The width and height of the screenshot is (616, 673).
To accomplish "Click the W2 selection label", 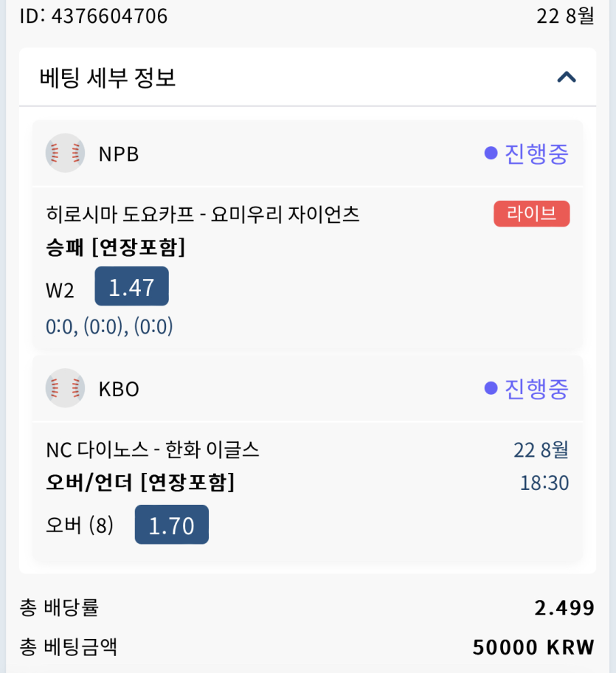I will coord(60,290).
